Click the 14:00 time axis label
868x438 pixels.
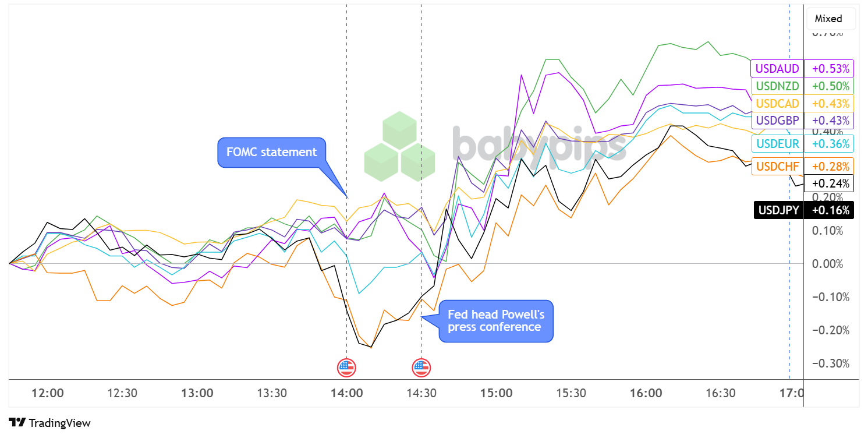tap(346, 393)
